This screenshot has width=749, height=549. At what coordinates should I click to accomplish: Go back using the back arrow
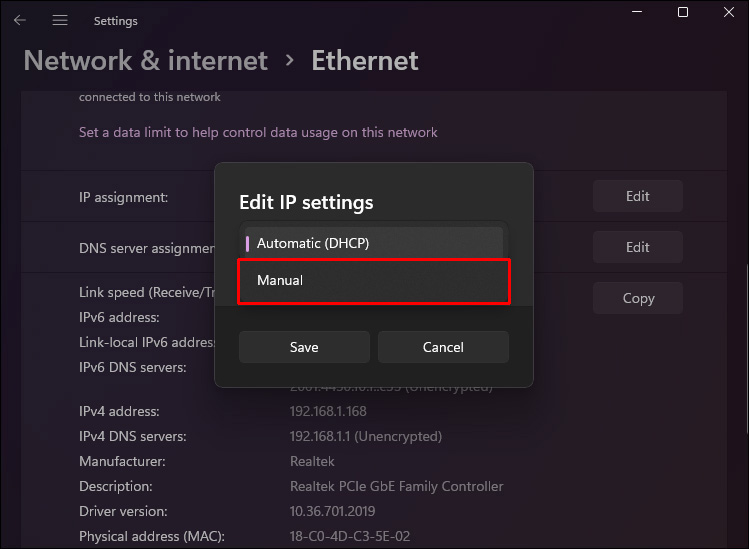20,20
